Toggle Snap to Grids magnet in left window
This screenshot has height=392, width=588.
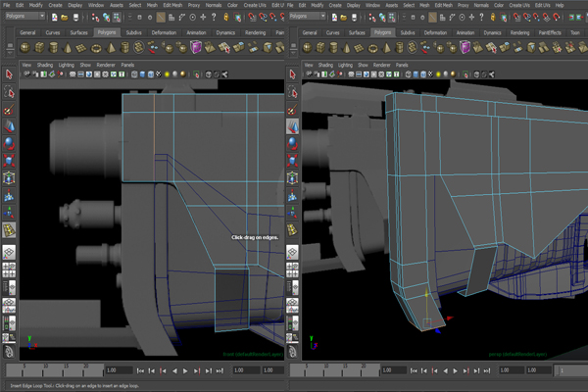pos(252,17)
